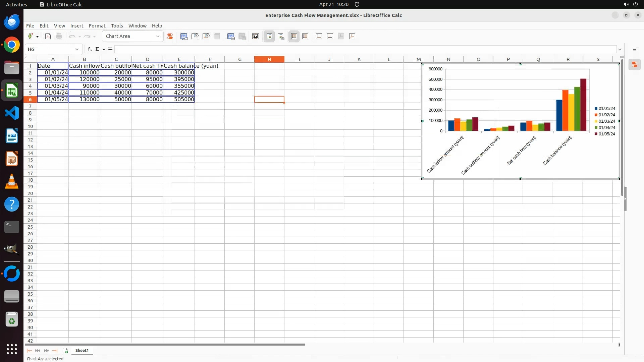Click the Title toolbar icon
The height and width of the screenshot is (362, 644).
[256, 36]
